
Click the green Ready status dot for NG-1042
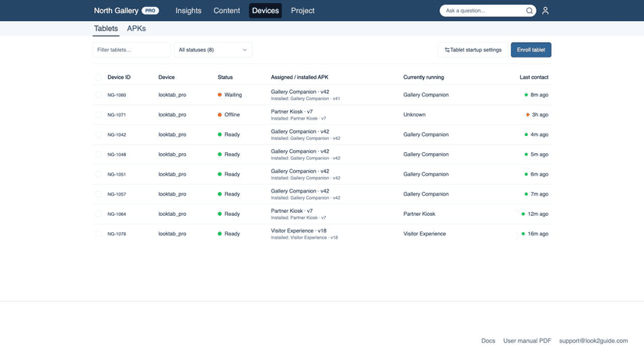click(220, 134)
